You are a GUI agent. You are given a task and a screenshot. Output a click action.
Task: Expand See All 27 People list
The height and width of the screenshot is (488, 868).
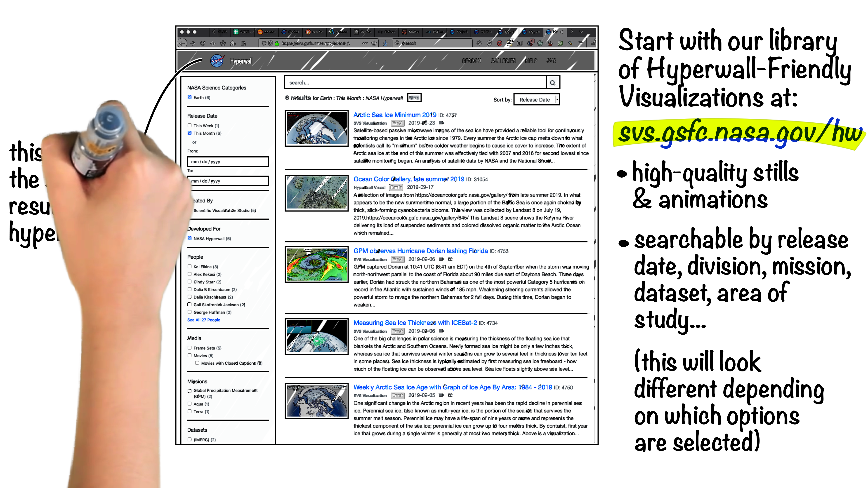pyautogui.click(x=203, y=320)
